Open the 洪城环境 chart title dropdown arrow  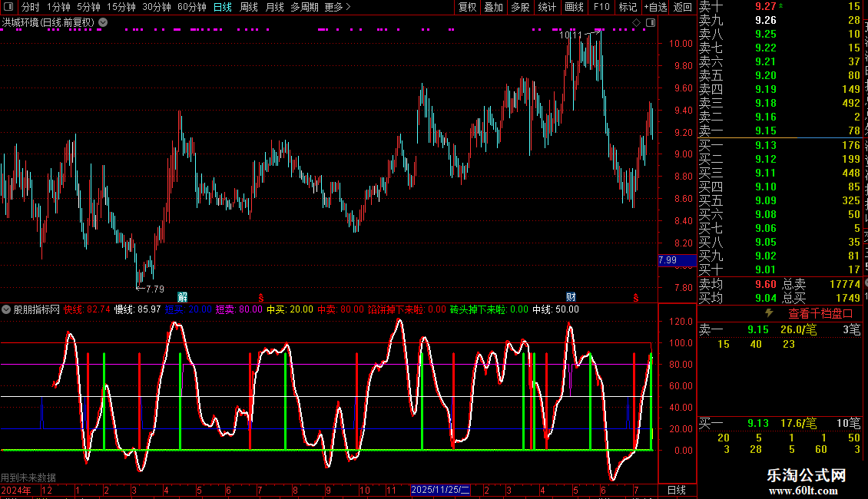103,23
